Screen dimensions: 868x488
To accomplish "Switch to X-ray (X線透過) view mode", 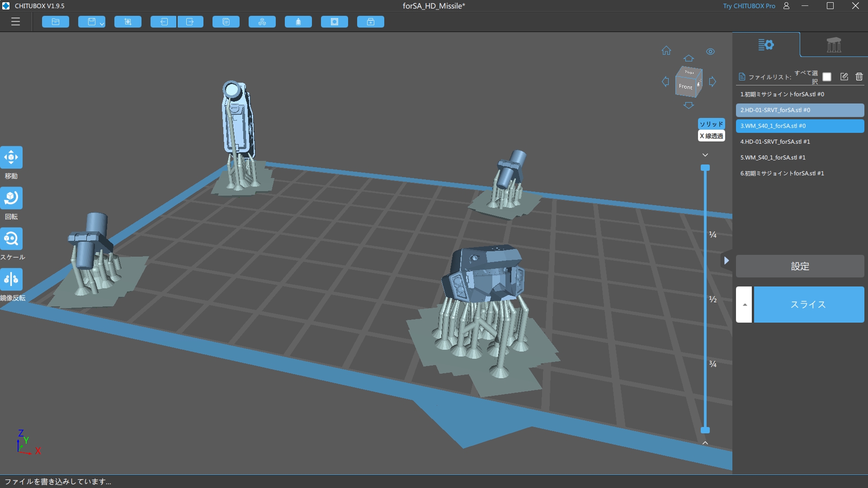I will point(711,136).
